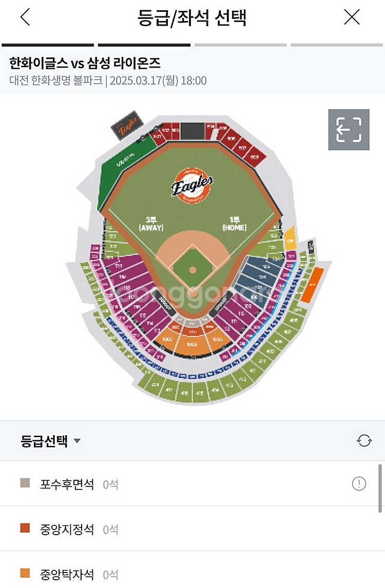Select the yellow section near first base

coord(291,237)
